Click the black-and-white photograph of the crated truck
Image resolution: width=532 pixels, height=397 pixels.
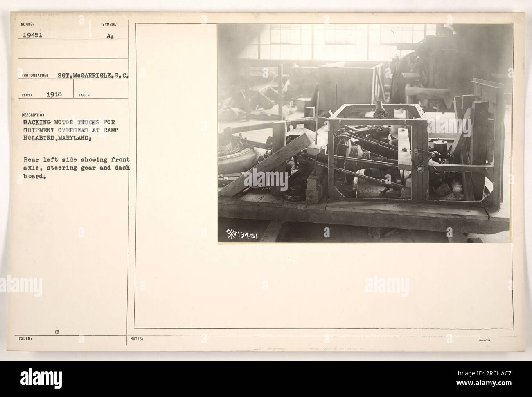pos(365,133)
